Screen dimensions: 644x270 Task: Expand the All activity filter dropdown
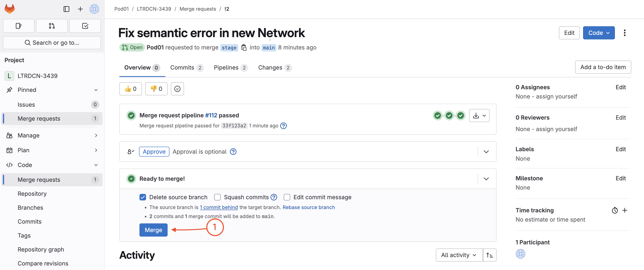coord(459,255)
